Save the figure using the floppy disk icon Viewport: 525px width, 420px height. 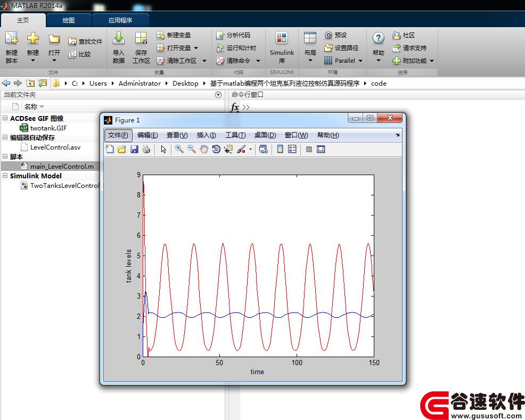click(x=134, y=149)
